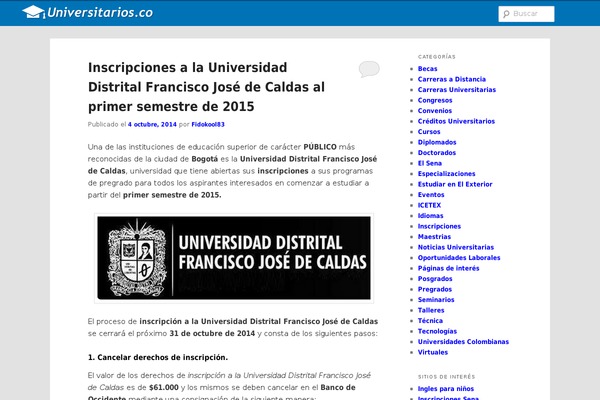
Task: Click the Universitarios.co graduation cap logo
Action: 34,13
